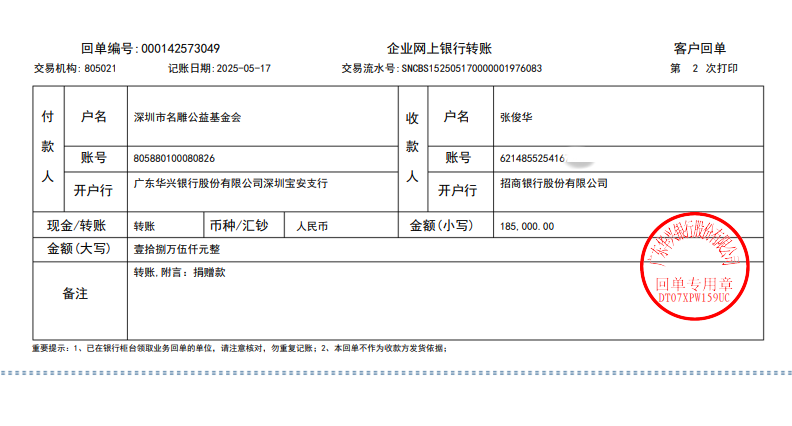
Task: Click the 收款人 vertical header
Action: pyautogui.click(x=412, y=147)
